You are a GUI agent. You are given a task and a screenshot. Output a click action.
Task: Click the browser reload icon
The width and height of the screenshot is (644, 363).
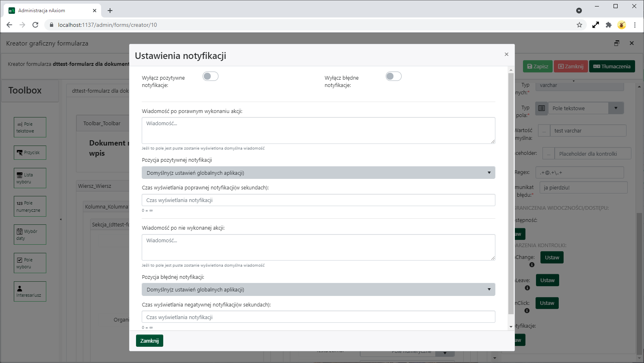tap(35, 25)
